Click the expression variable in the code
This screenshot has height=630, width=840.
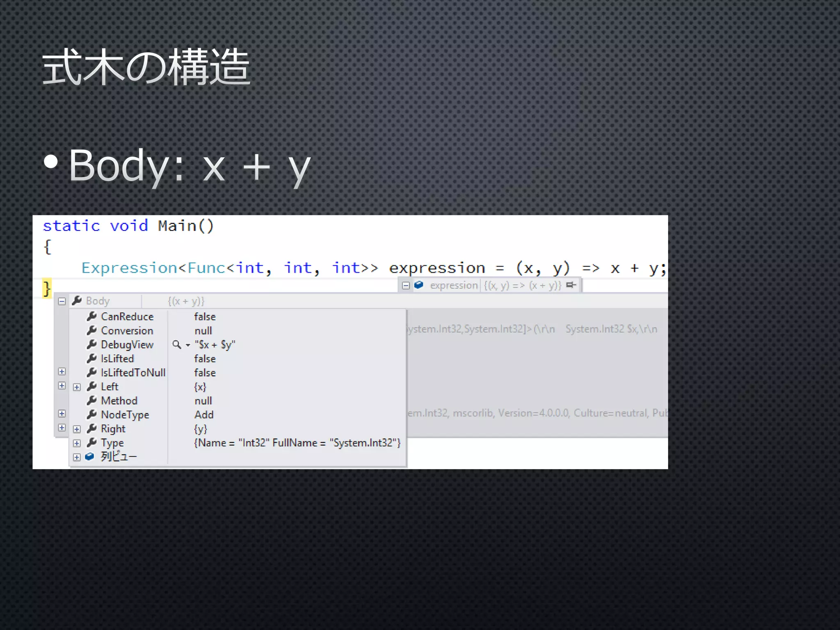437,268
